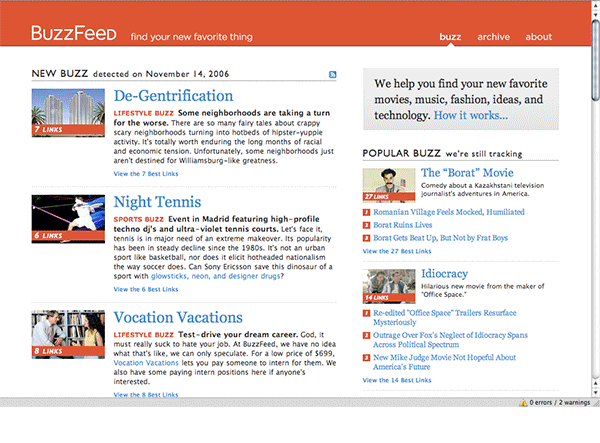Click the RSS feed icon beside New Buzz

pyautogui.click(x=333, y=75)
